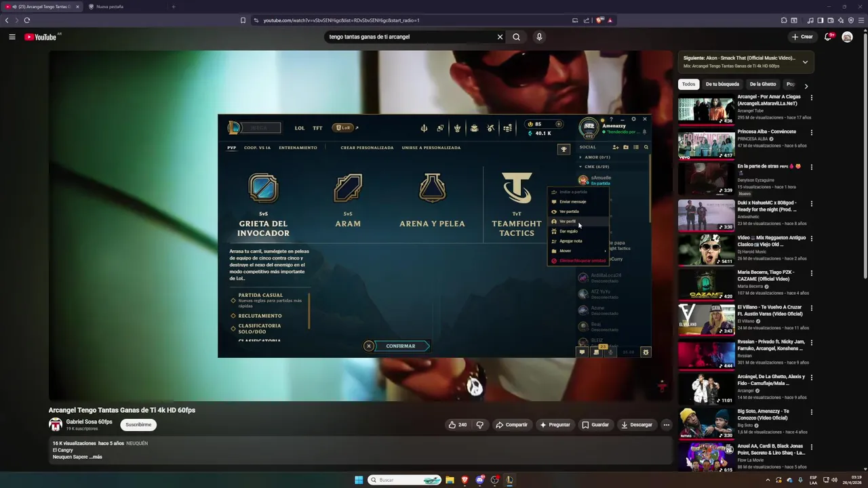Open the Brave shields icon in address bar
This screenshot has height=488, width=868.
point(599,20)
